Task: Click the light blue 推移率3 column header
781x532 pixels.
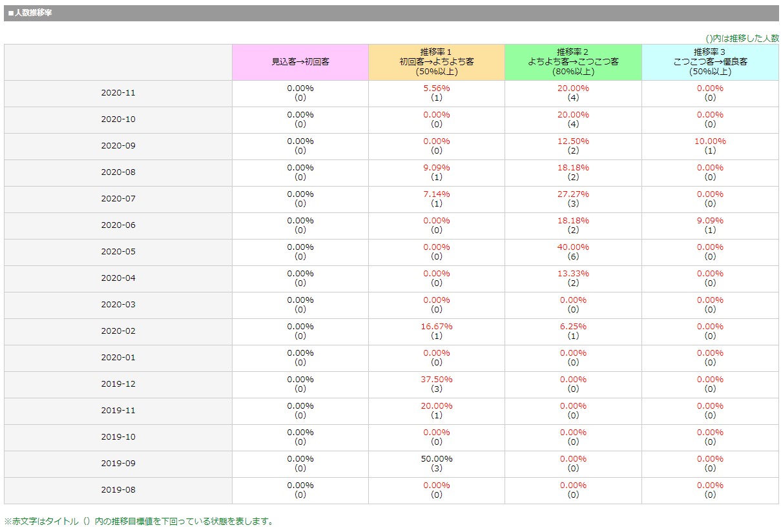Action: (x=710, y=62)
